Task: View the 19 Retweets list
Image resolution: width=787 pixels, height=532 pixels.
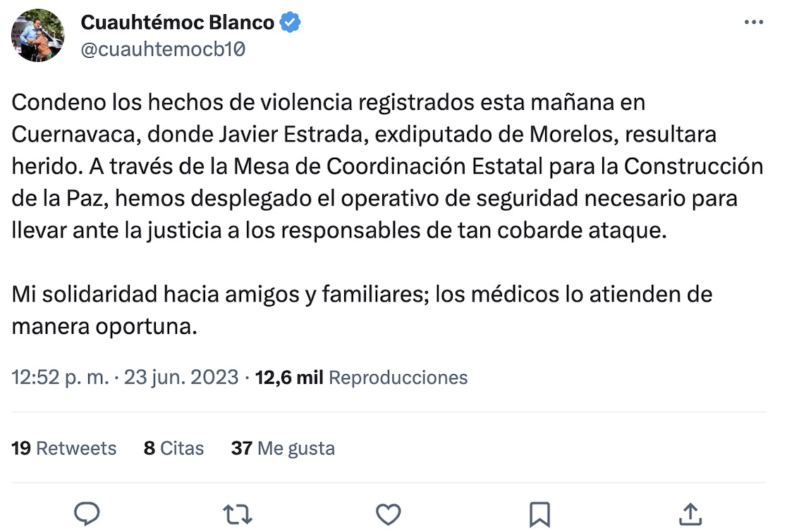Action: 64,448
